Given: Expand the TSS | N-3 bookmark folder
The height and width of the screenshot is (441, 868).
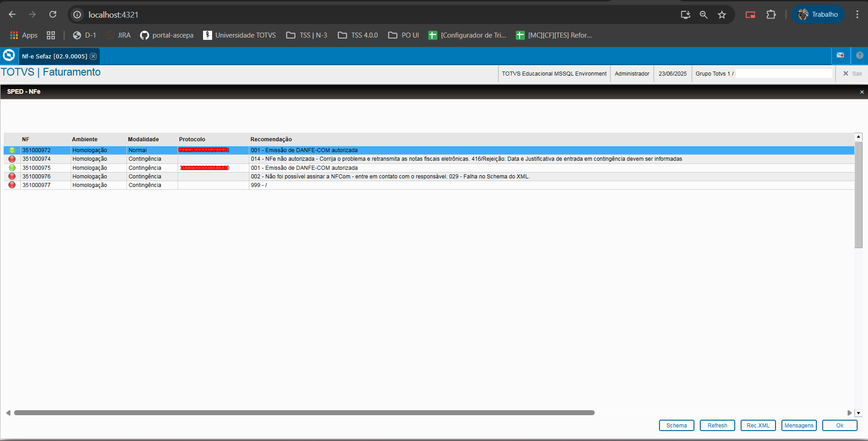Looking at the screenshot, I should [307, 35].
